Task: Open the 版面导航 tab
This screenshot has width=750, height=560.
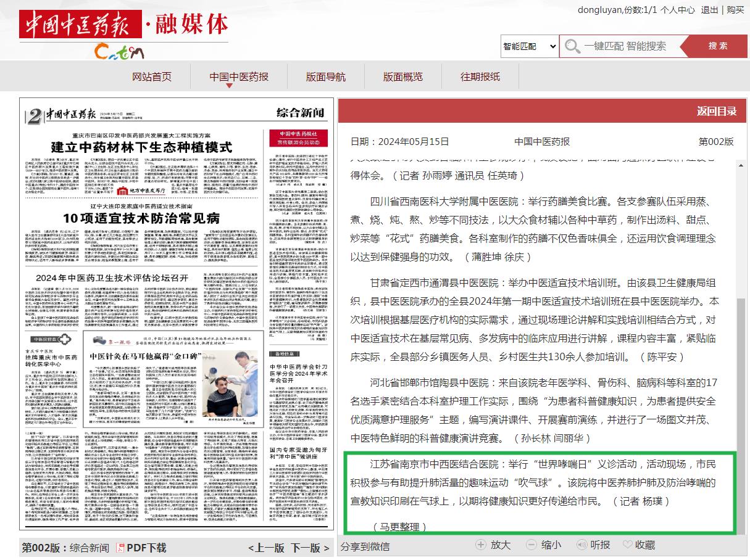Action: pos(326,76)
